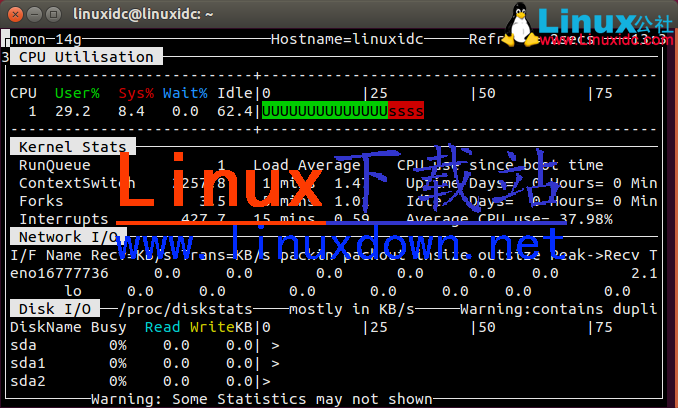Viewport: 678px width, 408px height.
Task: Click the /proc/diskstats text
Action: tap(185, 309)
